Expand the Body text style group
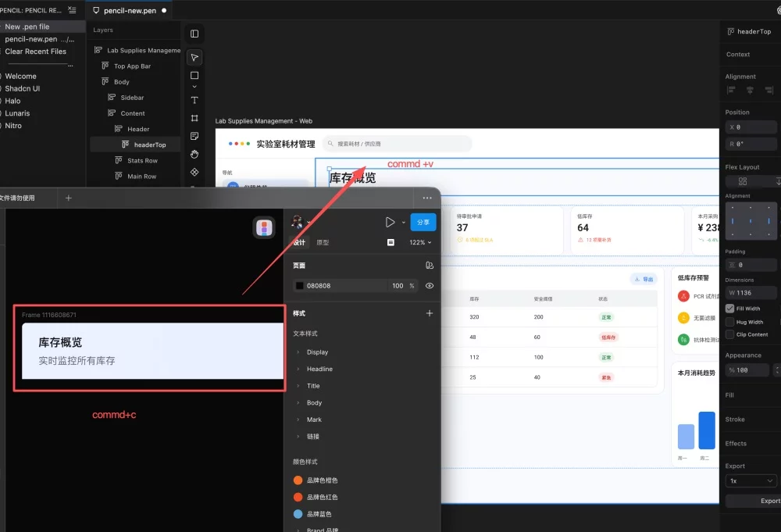This screenshot has width=781, height=532. coord(298,403)
